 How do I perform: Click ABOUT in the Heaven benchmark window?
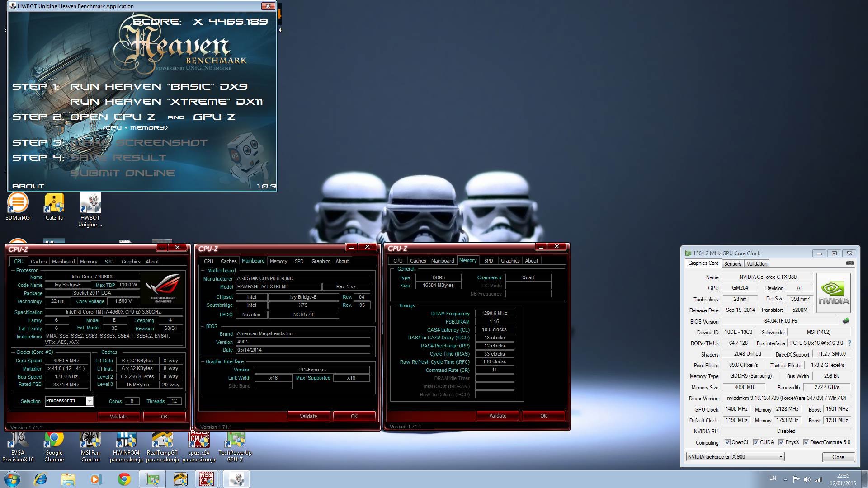point(28,186)
